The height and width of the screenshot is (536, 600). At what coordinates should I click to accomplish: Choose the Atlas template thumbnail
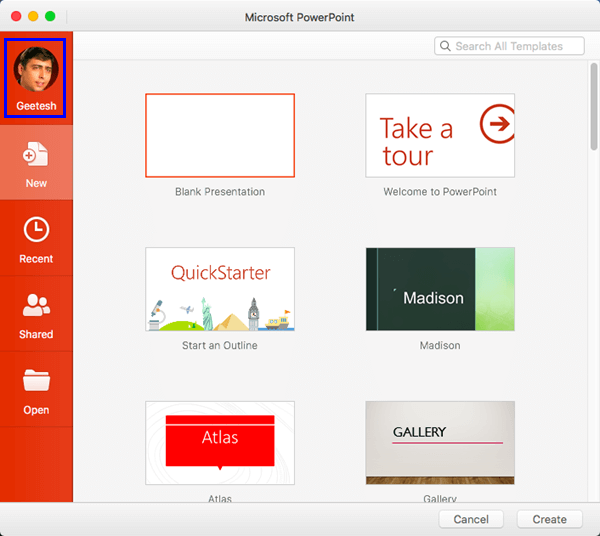pos(220,443)
